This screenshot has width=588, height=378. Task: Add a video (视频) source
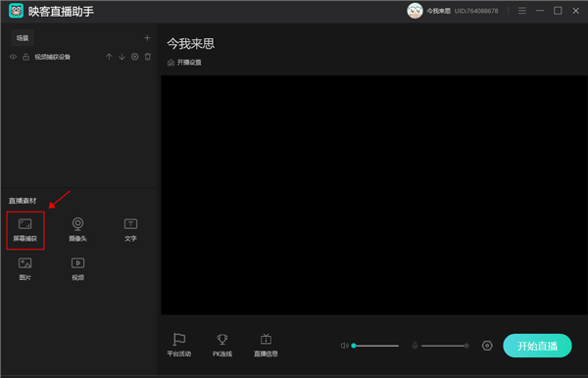click(78, 269)
